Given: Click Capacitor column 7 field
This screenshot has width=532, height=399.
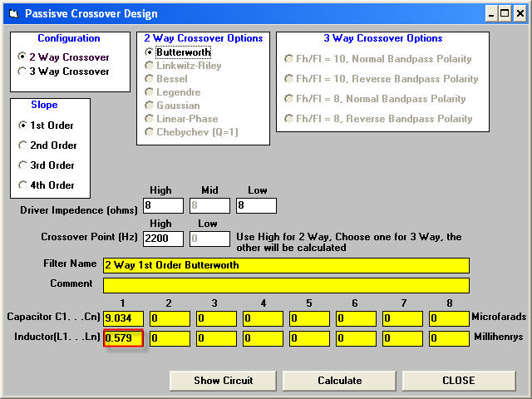Looking at the screenshot, I should pyautogui.click(x=402, y=318).
